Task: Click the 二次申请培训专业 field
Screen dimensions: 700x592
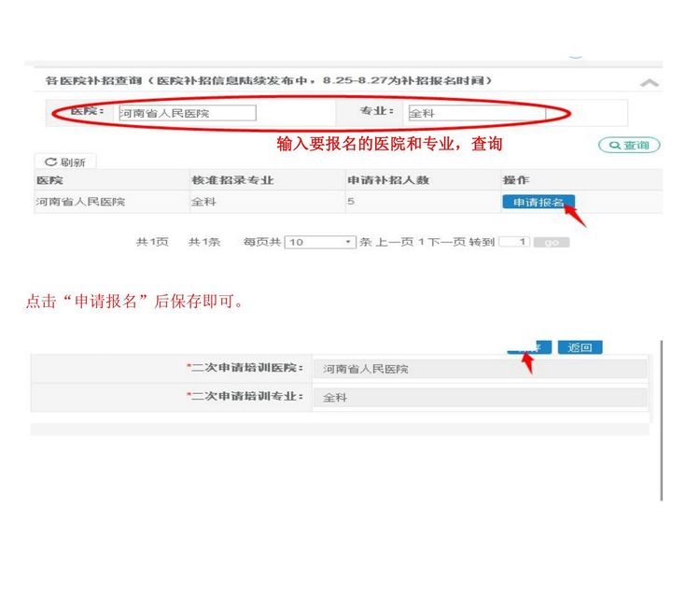Action: 479,397
